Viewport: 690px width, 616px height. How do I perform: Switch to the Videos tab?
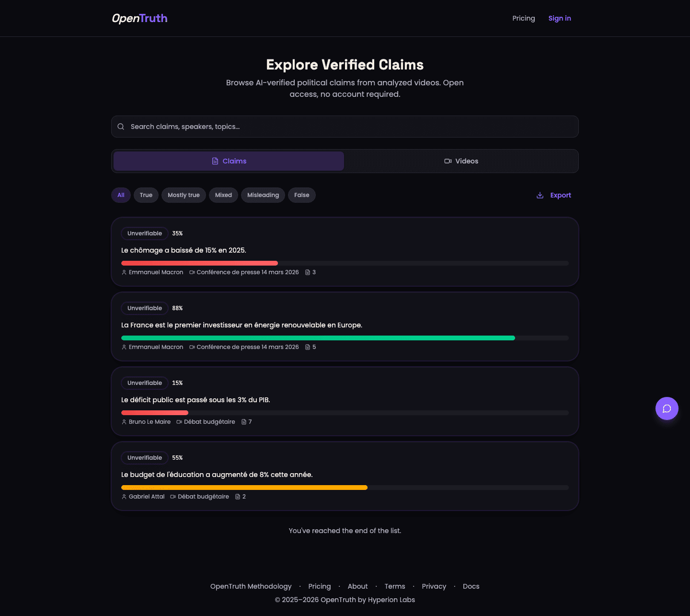pos(461,161)
